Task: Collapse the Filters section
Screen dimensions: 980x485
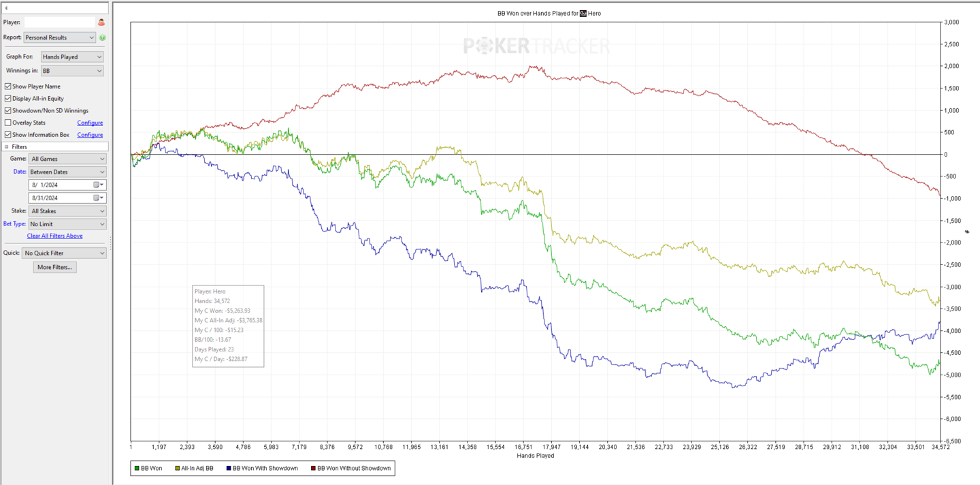Action: point(7,147)
